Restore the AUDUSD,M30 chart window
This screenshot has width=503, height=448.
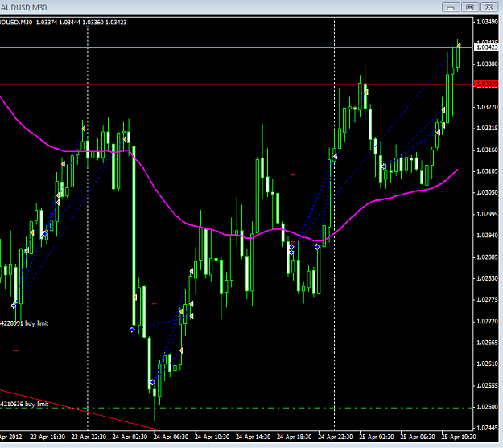470,7
